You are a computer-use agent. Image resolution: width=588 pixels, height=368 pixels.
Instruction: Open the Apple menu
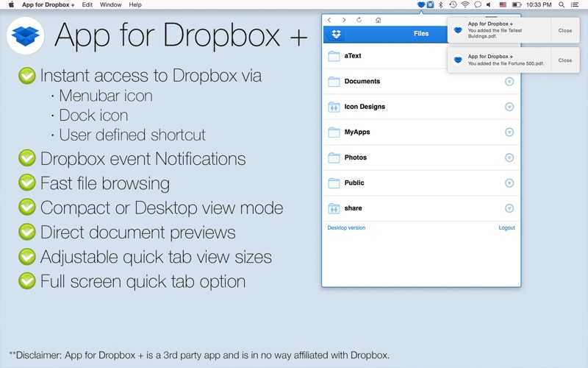(x=11, y=4)
